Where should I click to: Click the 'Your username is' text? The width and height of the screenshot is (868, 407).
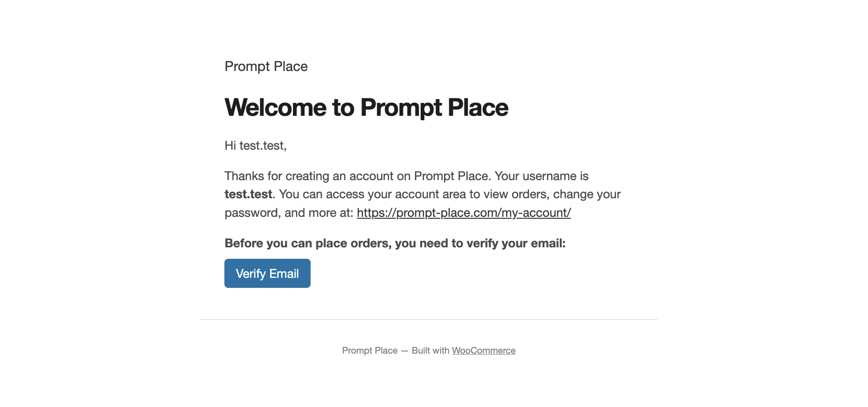[542, 176]
